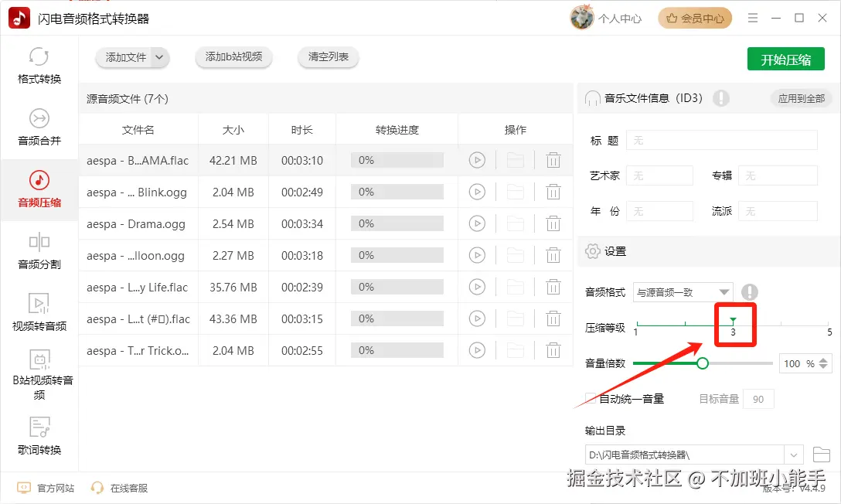Expand the 添加文件 dropdown arrow

click(x=159, y=57)
